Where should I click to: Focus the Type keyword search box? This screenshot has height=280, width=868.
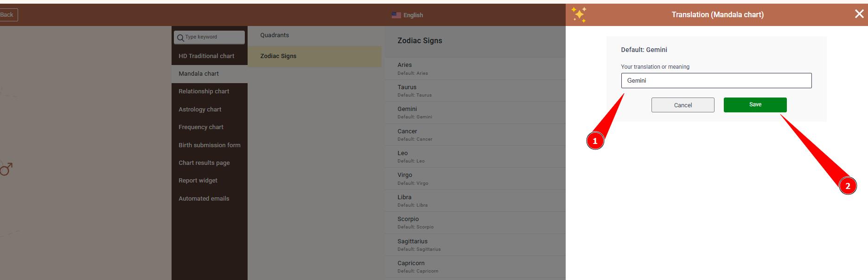click(x=213, y=37)
